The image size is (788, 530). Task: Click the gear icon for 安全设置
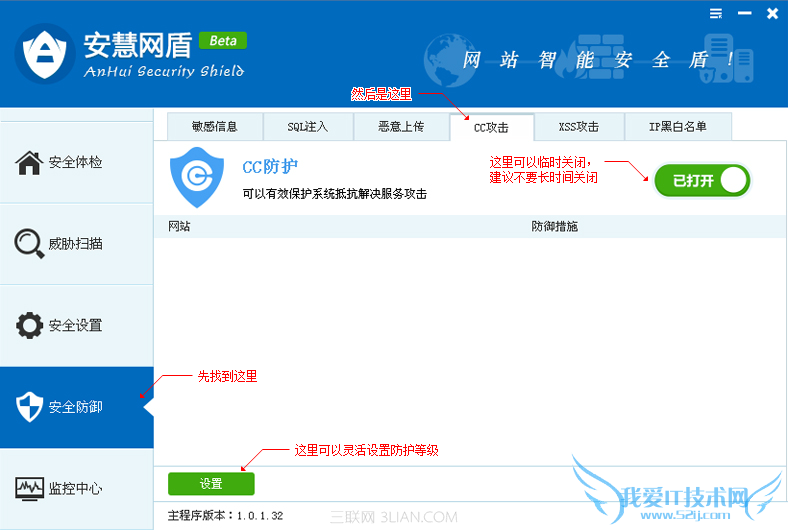(x=29, y=325)
